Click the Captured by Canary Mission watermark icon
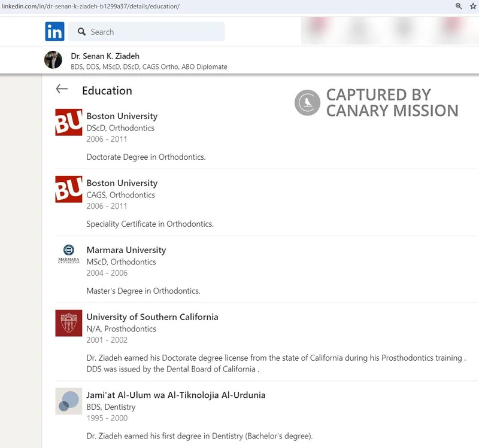Image resolution: width=479 pixels, height=448 pixels. click(x=307, y=102)
